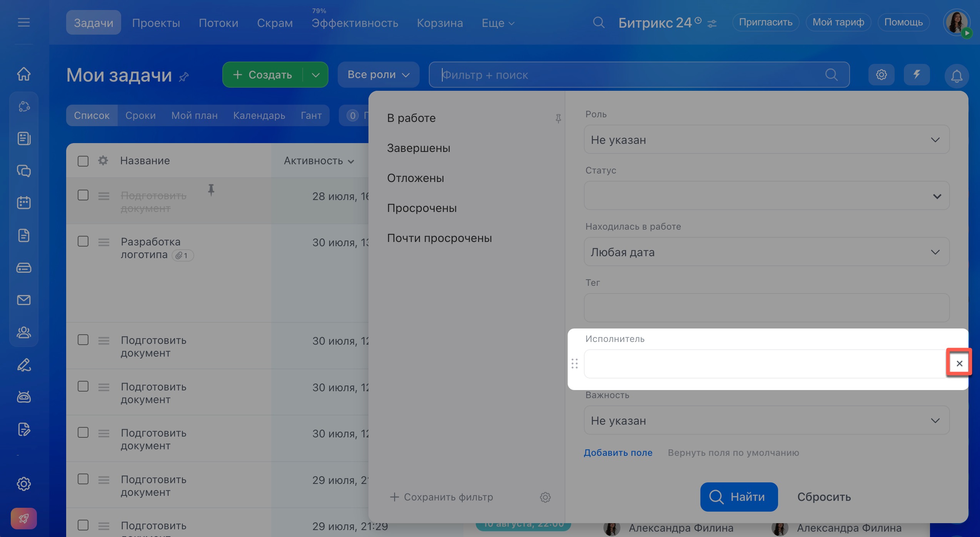This screenshot has height=537, width=980.
Task: Switch to Сроки view
Action: [140, 115]
